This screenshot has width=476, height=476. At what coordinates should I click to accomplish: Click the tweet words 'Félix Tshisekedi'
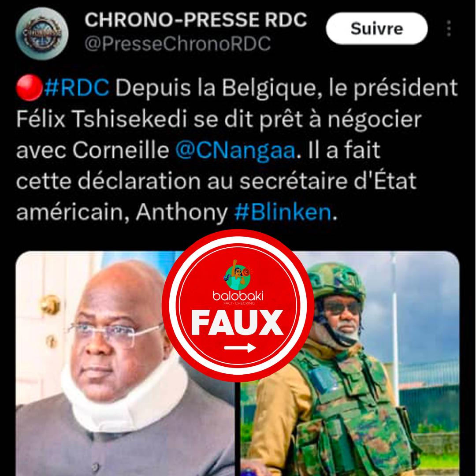(101, 119)
